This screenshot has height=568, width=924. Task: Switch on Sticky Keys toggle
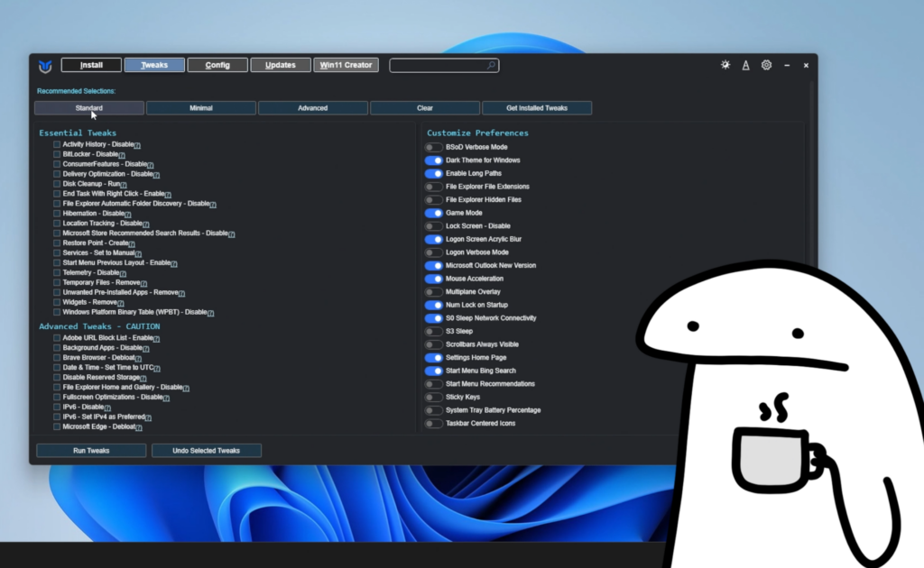(x=433, y=398)
